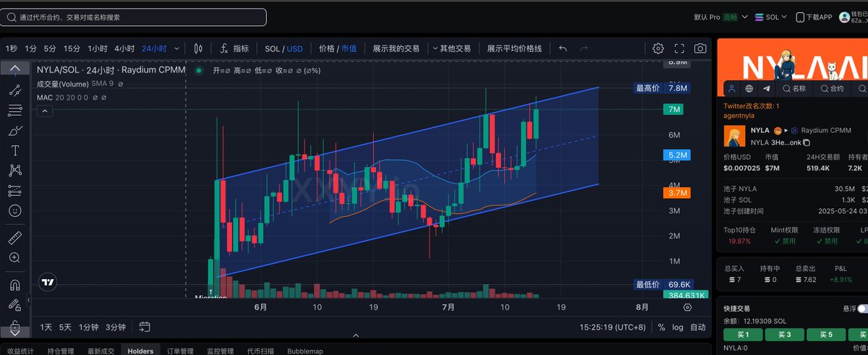Viewport: 868px width, 355px height.
Task: Open chart settings gear
Action: [x=658, y=48]
